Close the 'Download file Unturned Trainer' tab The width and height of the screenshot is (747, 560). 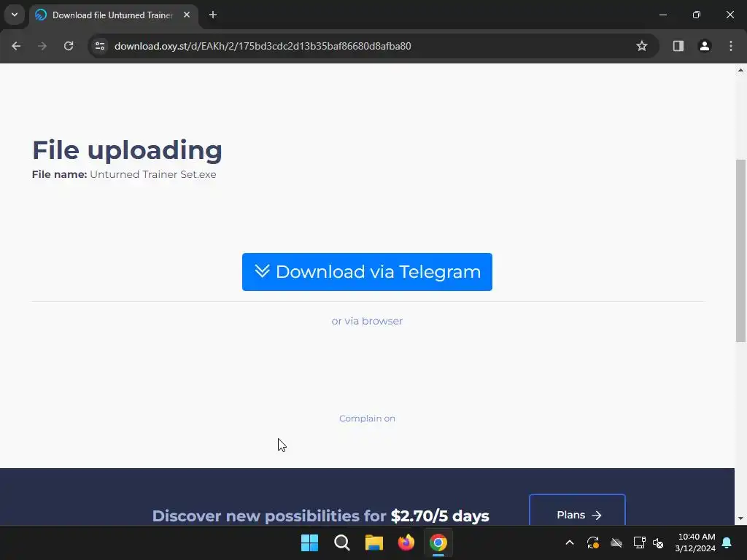point(187,15)
